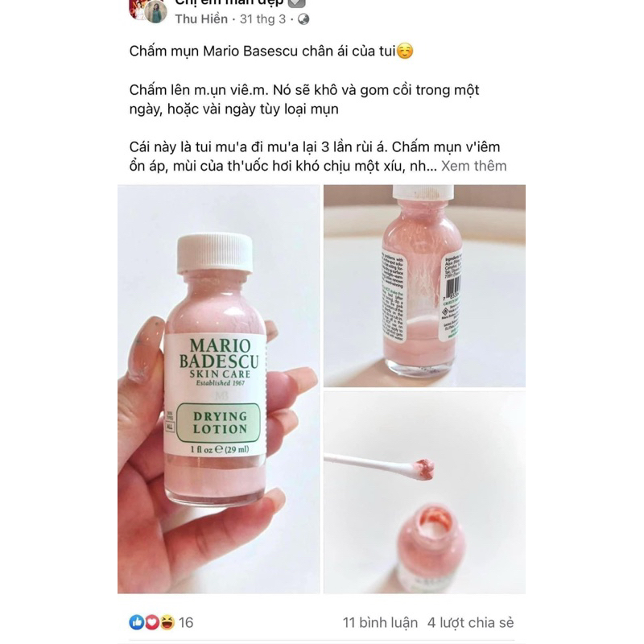Click the public globe privacy icon
The height and width of the screenshot is (644, 644).
[x=303, y=19]
